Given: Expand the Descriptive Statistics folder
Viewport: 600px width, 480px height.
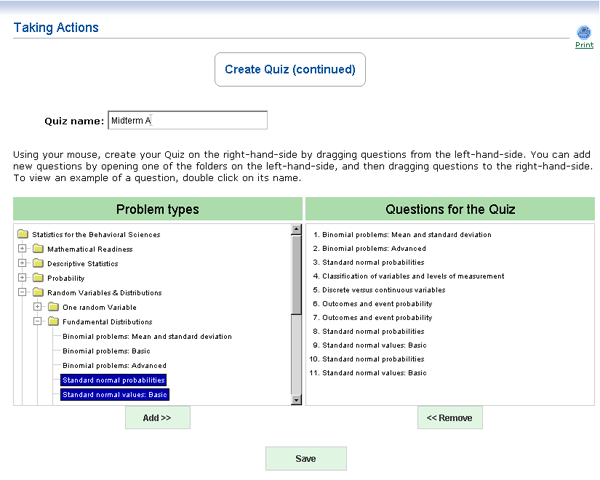Looking at the screenshot, I should (22, 263).
